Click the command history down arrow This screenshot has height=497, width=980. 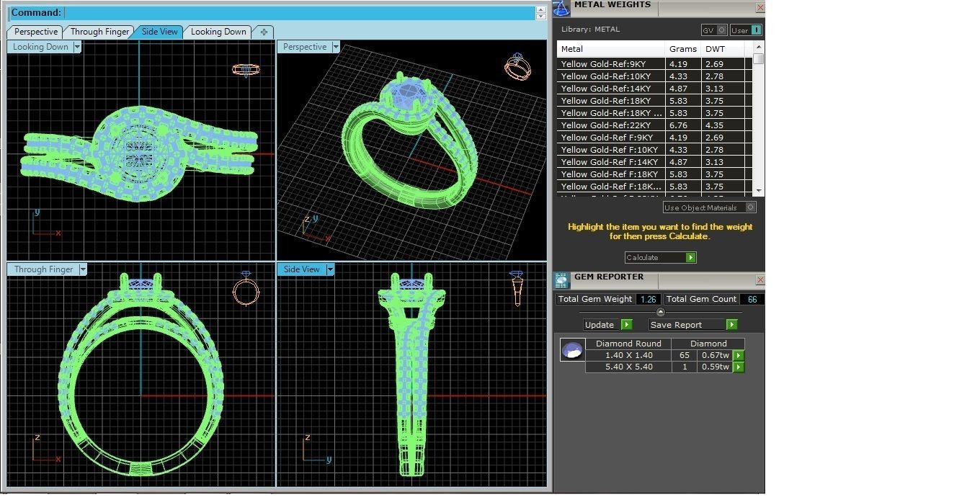pos(541,16)
